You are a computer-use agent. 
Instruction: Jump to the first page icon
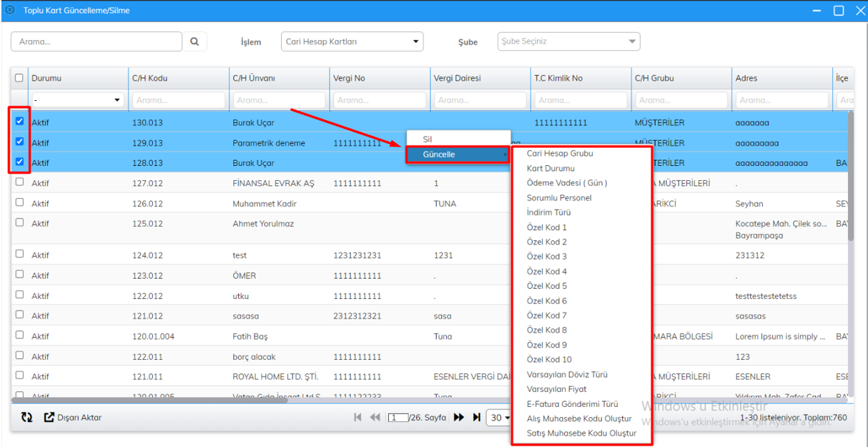[357, 418]
